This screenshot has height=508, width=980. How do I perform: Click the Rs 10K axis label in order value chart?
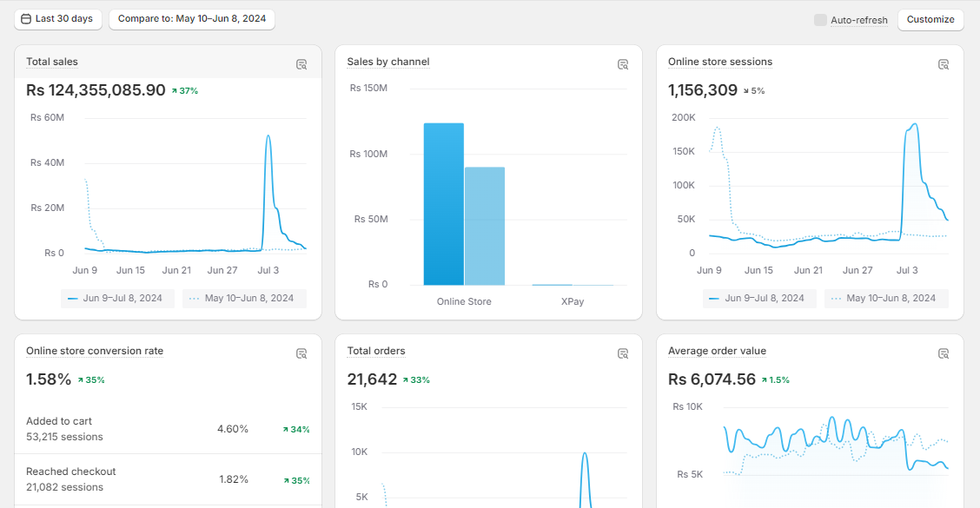(x=687, y=406)
